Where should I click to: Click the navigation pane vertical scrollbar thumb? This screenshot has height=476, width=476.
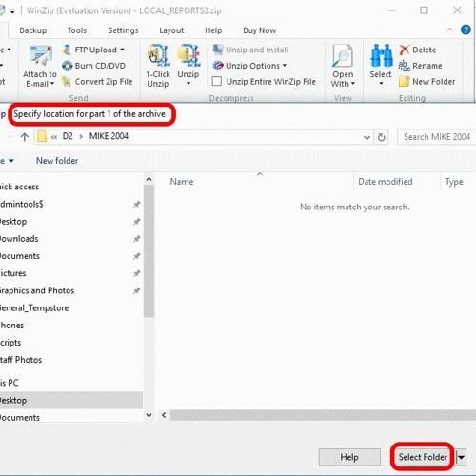(x=149, y=251)
